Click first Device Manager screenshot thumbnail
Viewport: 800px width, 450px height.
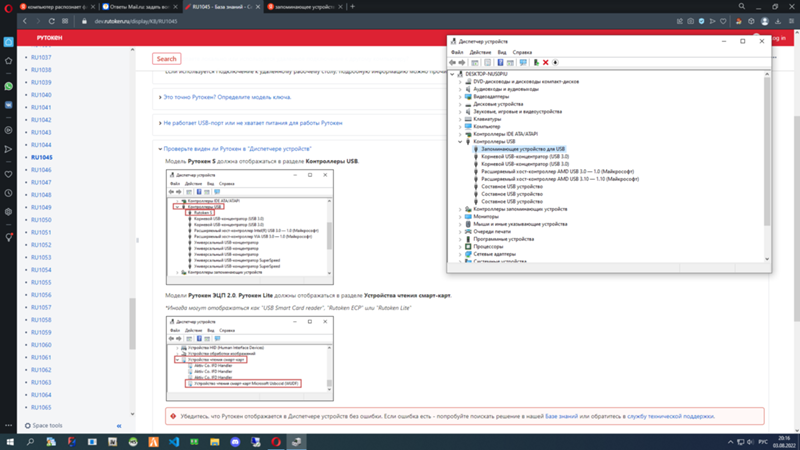pos(249,227)
